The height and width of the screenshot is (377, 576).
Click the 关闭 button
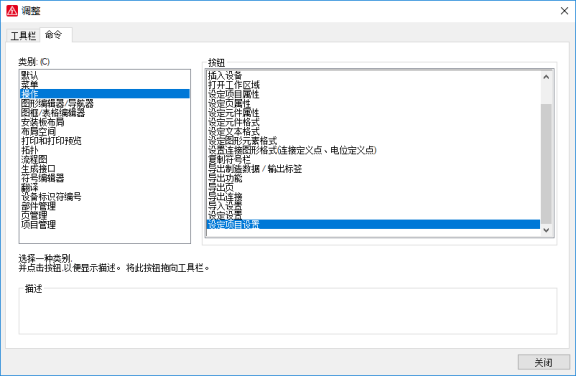coord(544,363)
